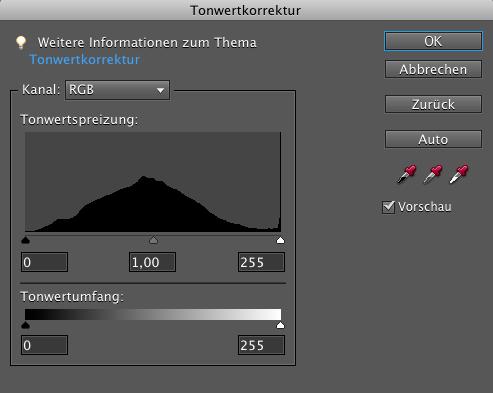Focus the output shadow field under Tonwertumfang
Viewport: 493px width, 393px height.
[44, 345]
